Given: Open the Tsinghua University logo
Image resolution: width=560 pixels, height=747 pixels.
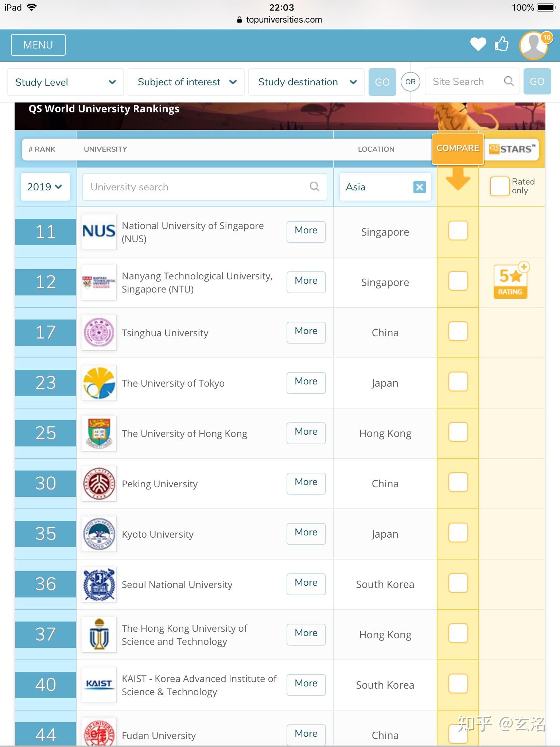Looking at the screenshot, I should [x=99, y=333].
